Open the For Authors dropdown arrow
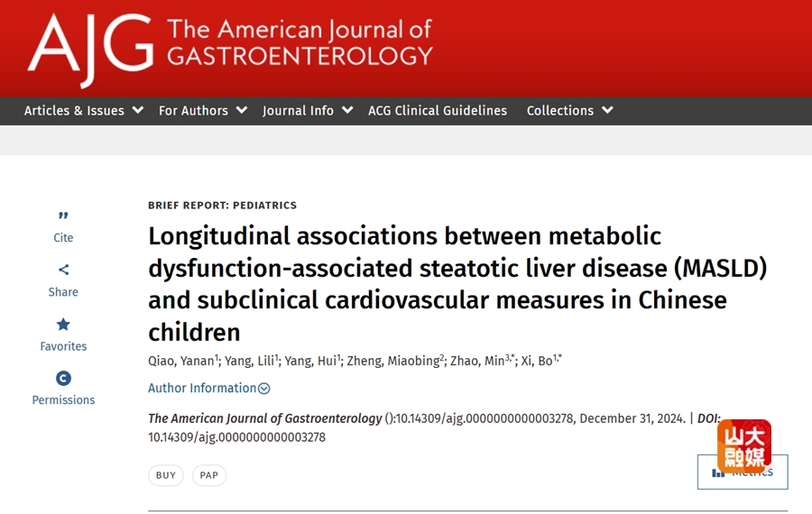Screen dimensions: 812x514 [x=242, y=110]
